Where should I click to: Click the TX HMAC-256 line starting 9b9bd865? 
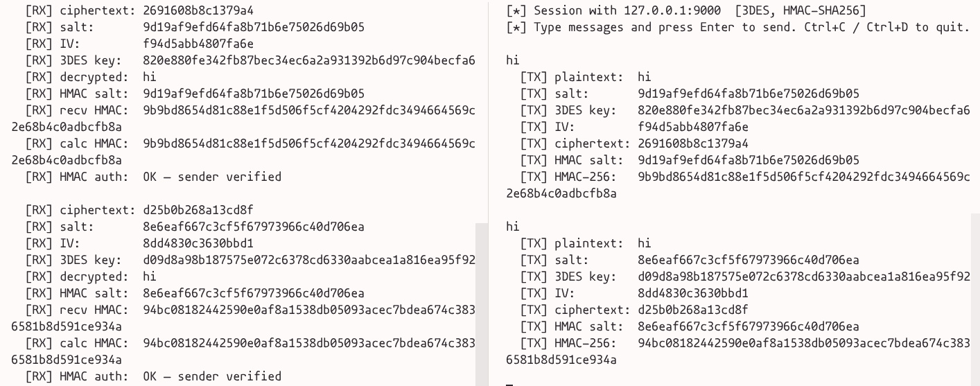[803, 177]
